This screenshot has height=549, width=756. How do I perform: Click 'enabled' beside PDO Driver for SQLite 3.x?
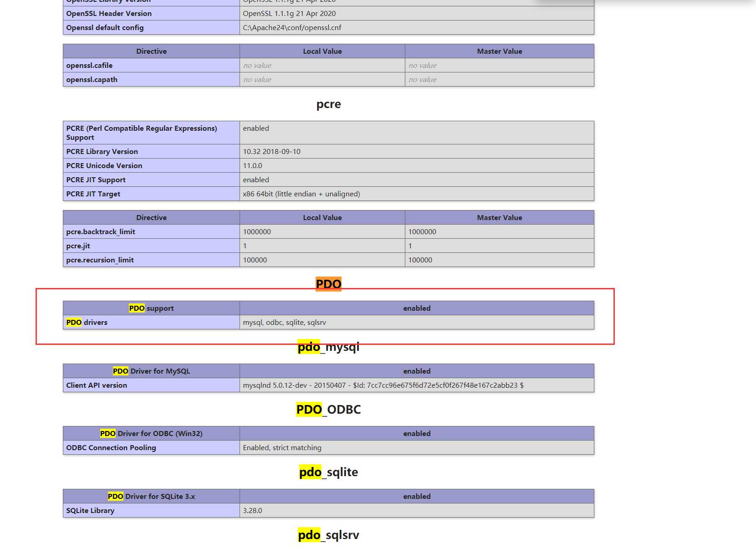(417, 497)
